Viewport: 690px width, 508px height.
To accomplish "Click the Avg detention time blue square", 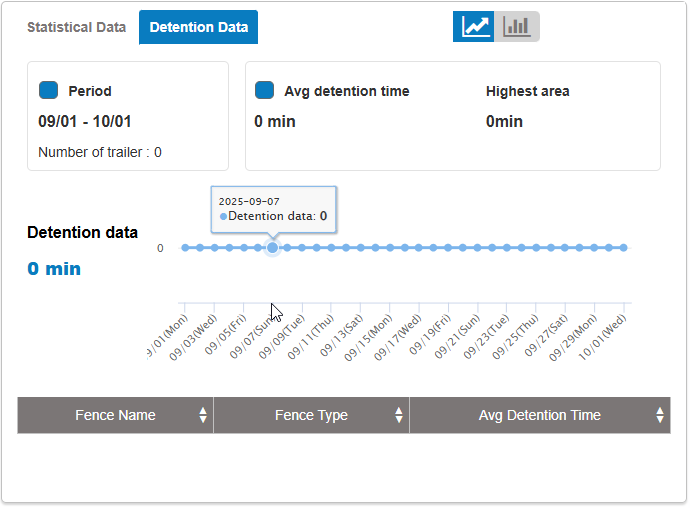I will pyautogui.click(x=264, y=91).
